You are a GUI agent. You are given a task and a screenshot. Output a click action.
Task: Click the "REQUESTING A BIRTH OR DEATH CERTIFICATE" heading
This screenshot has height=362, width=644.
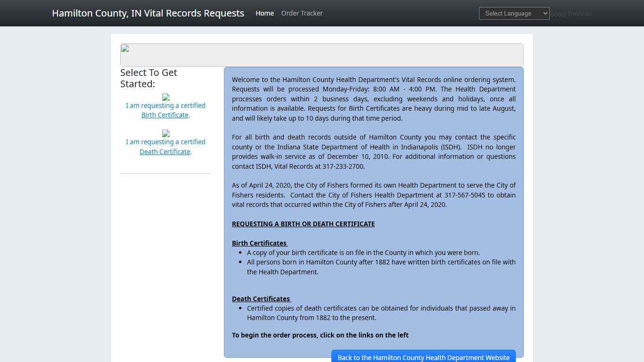[303, 224]
